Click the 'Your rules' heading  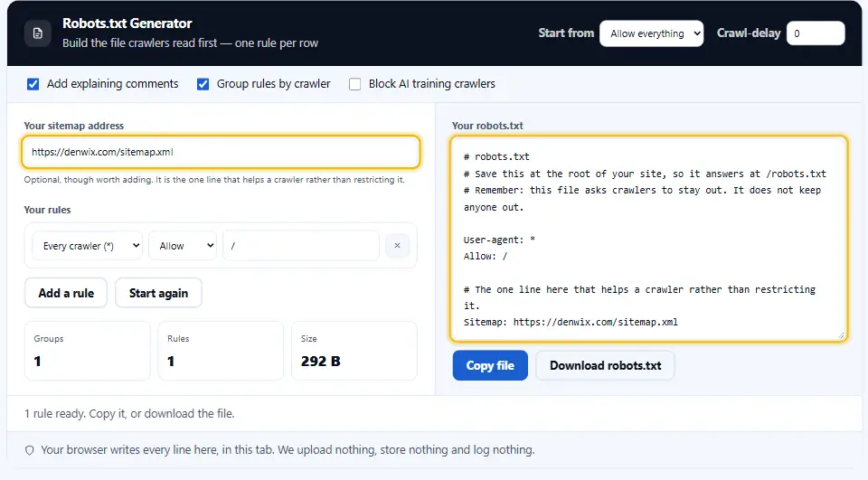pyautogui.click(x=47, y=210)
